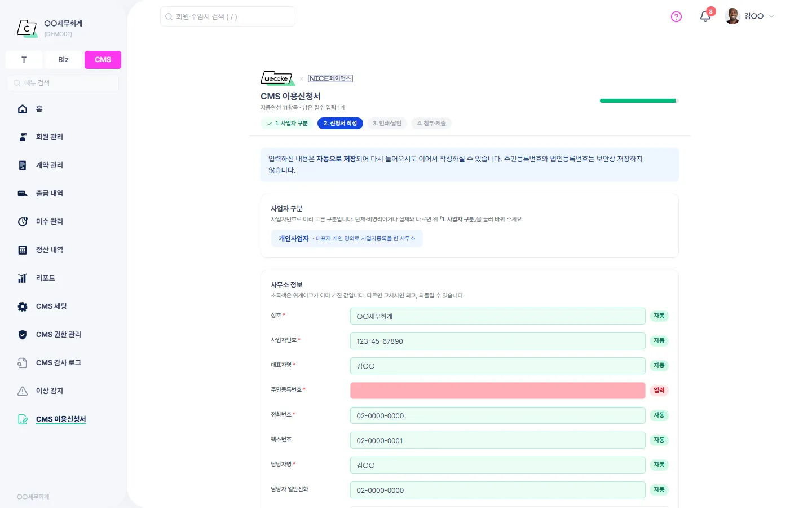Click the NICE페이먼츠 logo
Screen dimensions: 812x508
pos(330,78)
